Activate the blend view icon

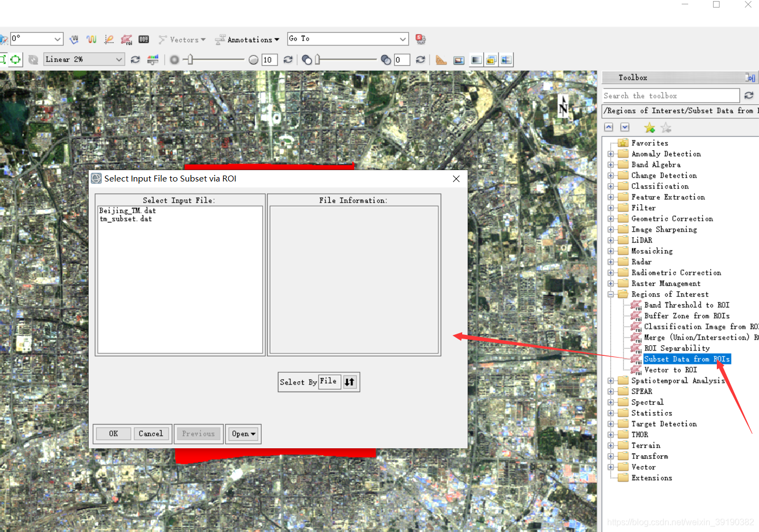pos(476,60)
